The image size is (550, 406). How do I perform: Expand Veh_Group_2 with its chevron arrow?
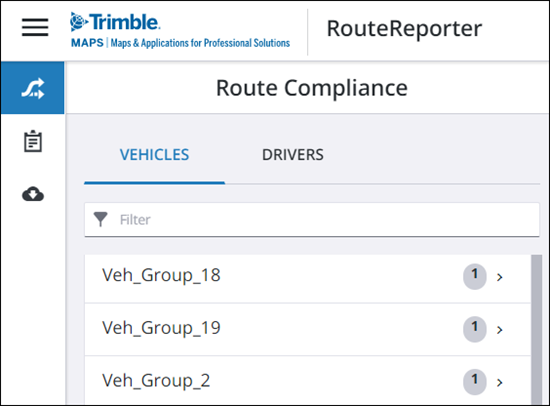[500, 382]
